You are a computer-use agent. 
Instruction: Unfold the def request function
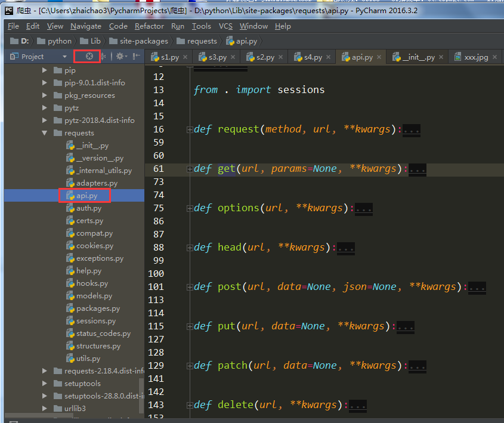tap(190, 129)
